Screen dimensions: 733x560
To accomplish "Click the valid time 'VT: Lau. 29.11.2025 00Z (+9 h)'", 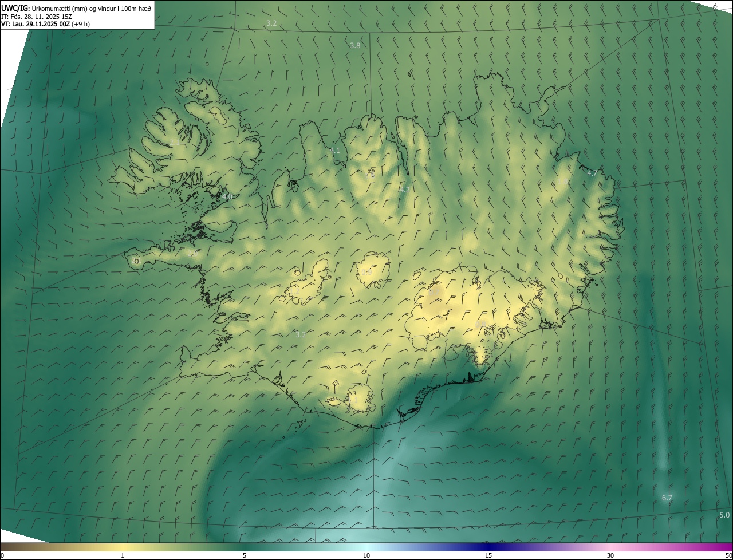I will coord(46,24).
